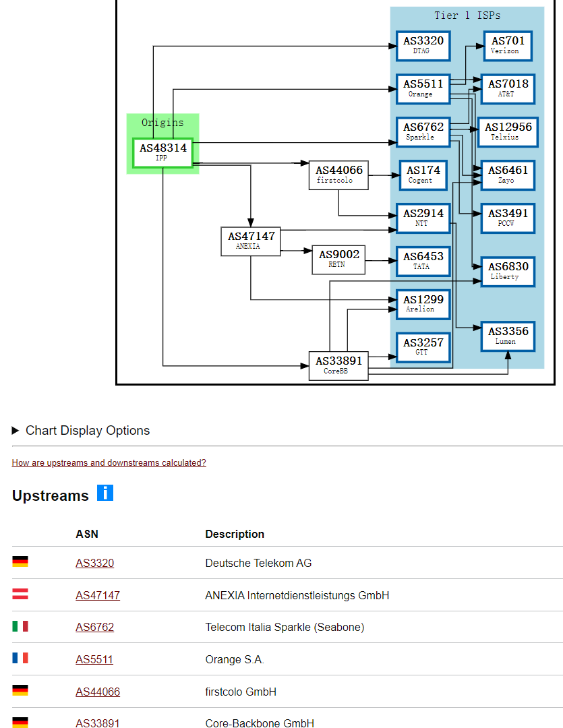The height and width of the screenshot is (728, 563).
Task: Click the 'ANEXIA Internetdienstleistungs GmbH' description
Action: (297, 595)
